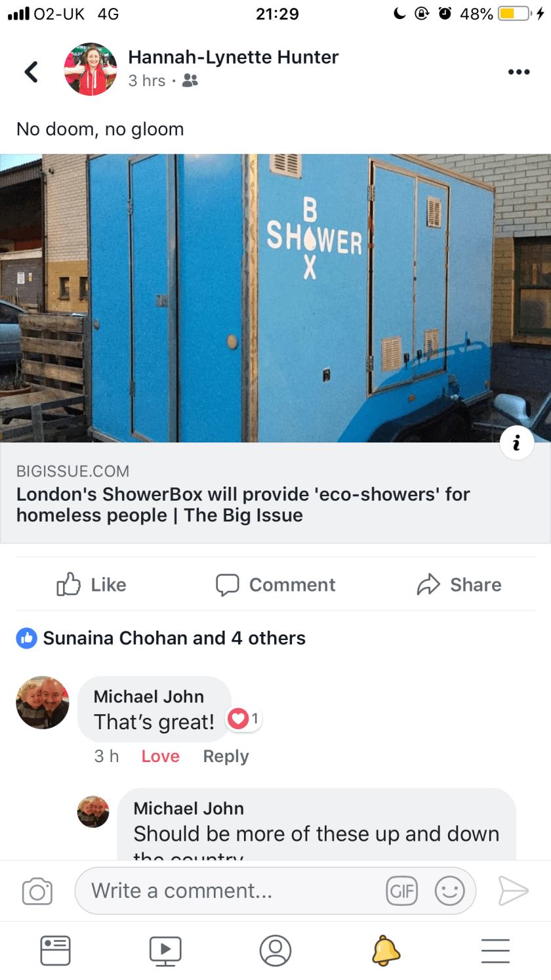Tap the send arrow icon
Viewport: 551px width, 980px height.
pos(513,891)
